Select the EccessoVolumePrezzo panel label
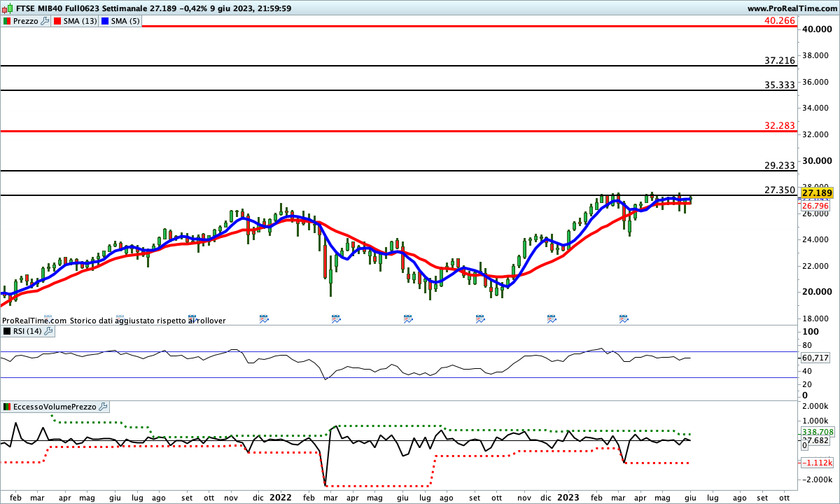 pos(55,407)
